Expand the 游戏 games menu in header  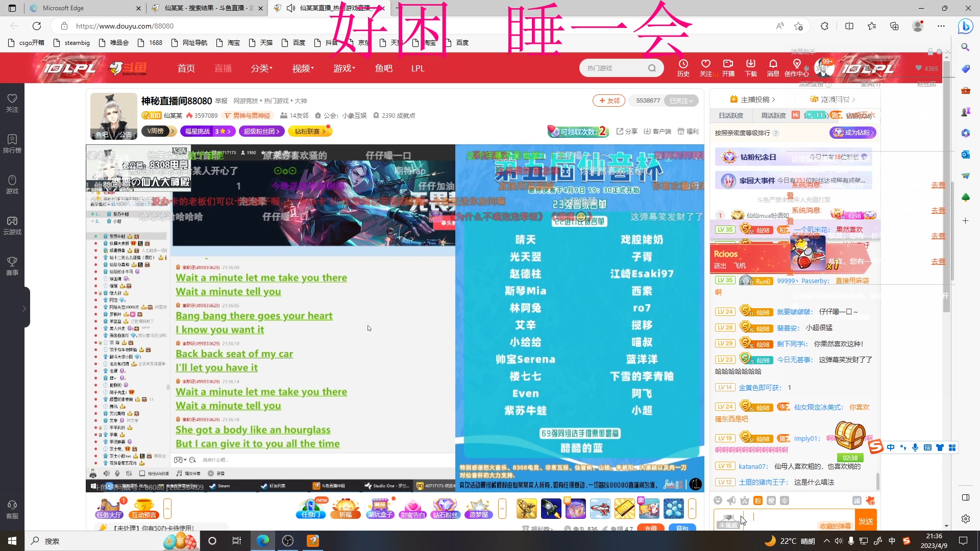point(344,68)
